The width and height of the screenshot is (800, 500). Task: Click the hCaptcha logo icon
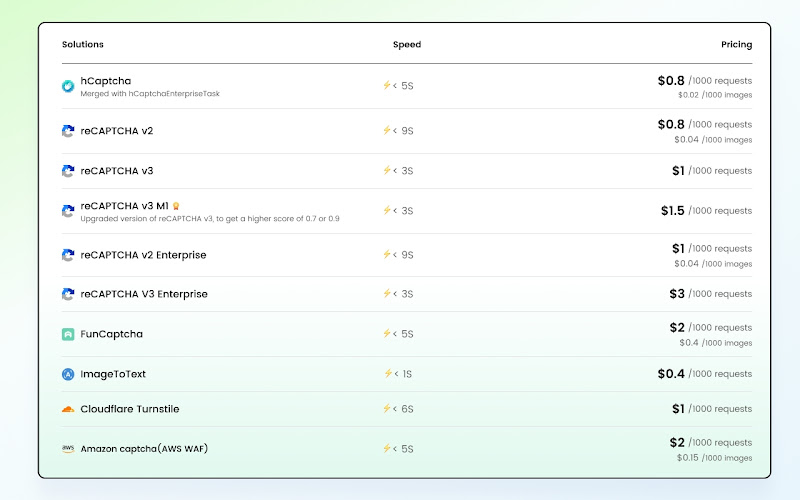68,86
